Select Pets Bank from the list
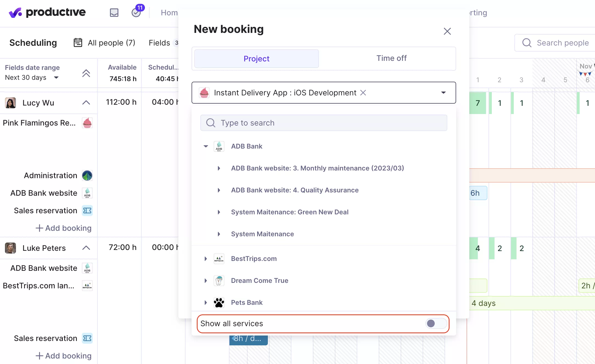 click(247, 303)
